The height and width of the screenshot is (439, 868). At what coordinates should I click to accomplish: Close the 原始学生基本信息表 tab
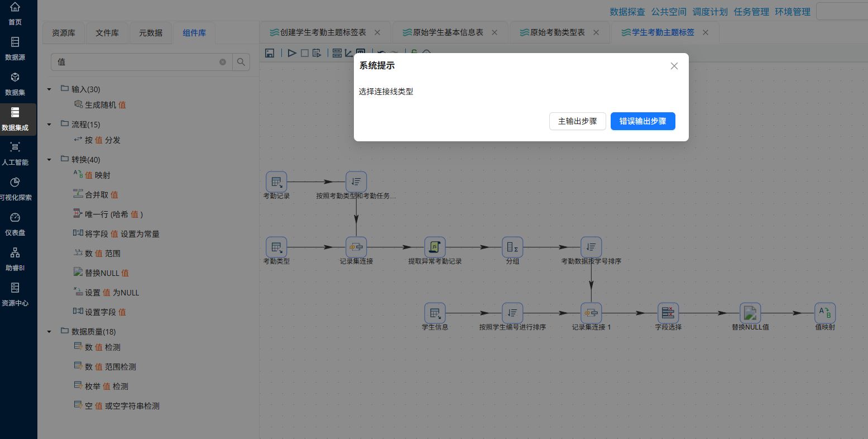point(495,32)
